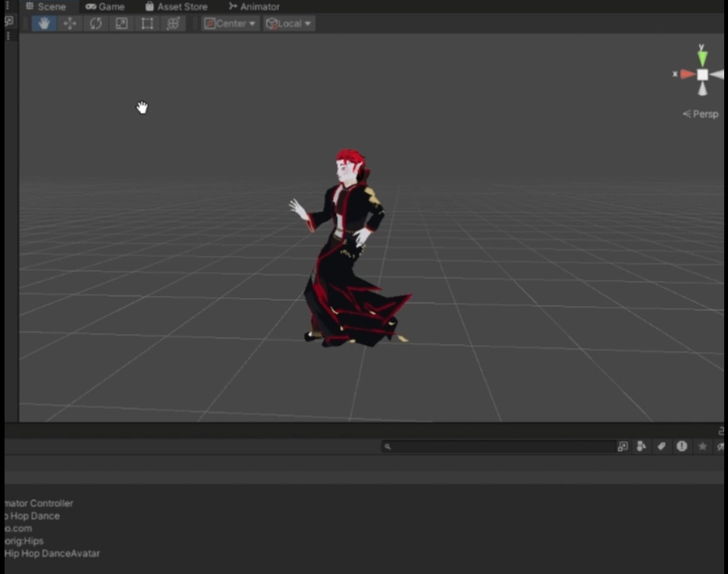This screenshot has width=728, height=574.
Task: Select the Move tool
Action: [69, 23]
